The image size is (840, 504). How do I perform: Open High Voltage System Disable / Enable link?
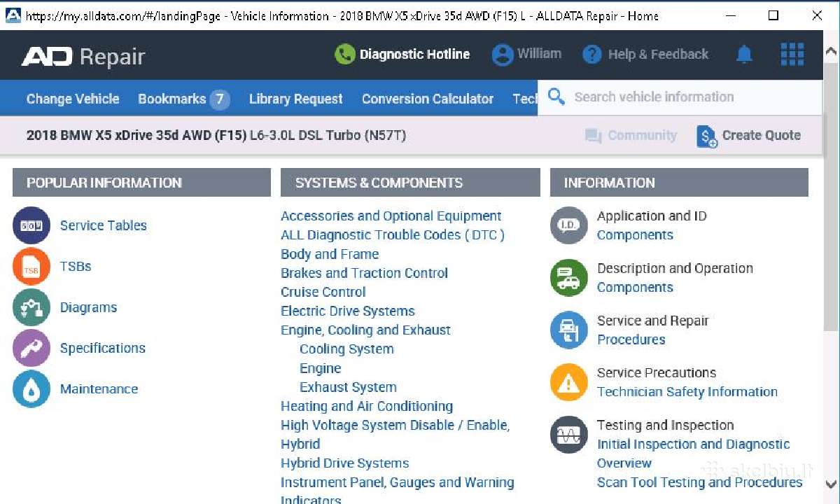(395, 434)
